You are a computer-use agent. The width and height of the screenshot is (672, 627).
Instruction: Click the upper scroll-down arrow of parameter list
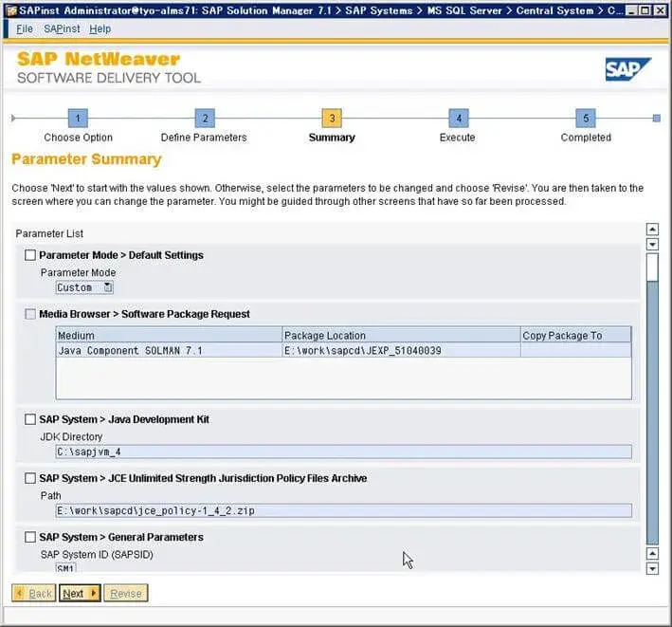pyautogui.click(x=652, y=245)
